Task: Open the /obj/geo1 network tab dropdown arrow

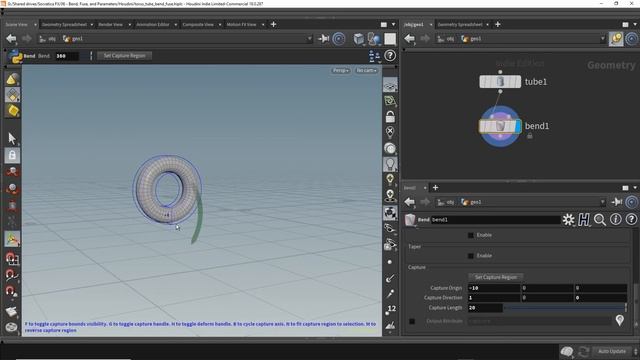Action: click(x=431, y=25)
